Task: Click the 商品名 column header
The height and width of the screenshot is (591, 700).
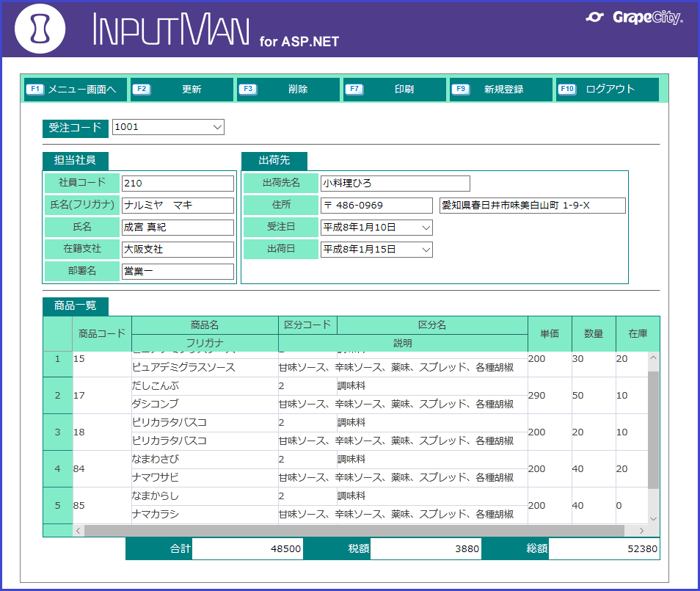Action: [x=205, y=325]
